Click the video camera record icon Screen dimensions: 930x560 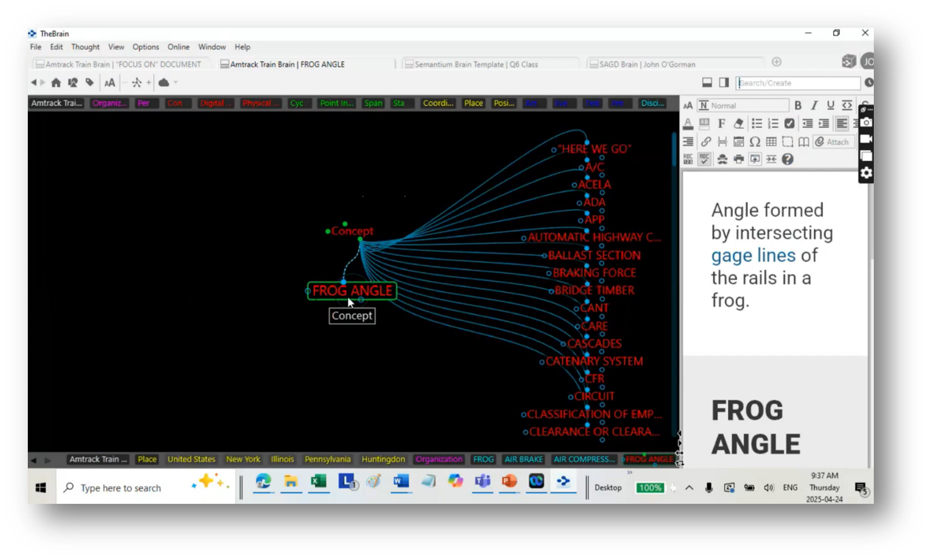[866, 139]
